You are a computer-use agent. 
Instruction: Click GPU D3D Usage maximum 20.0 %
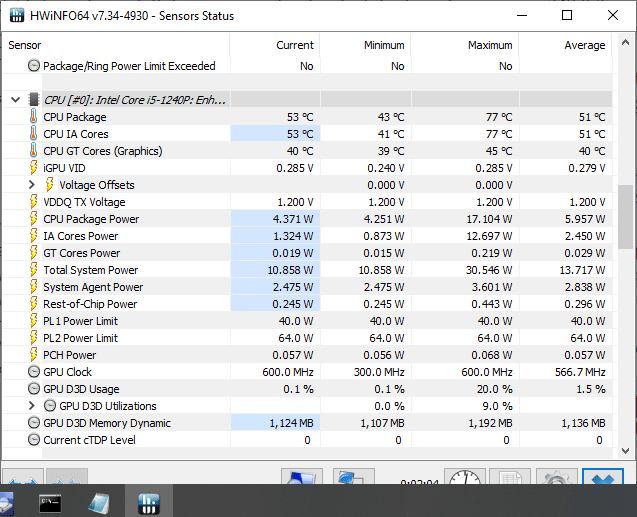494,389
